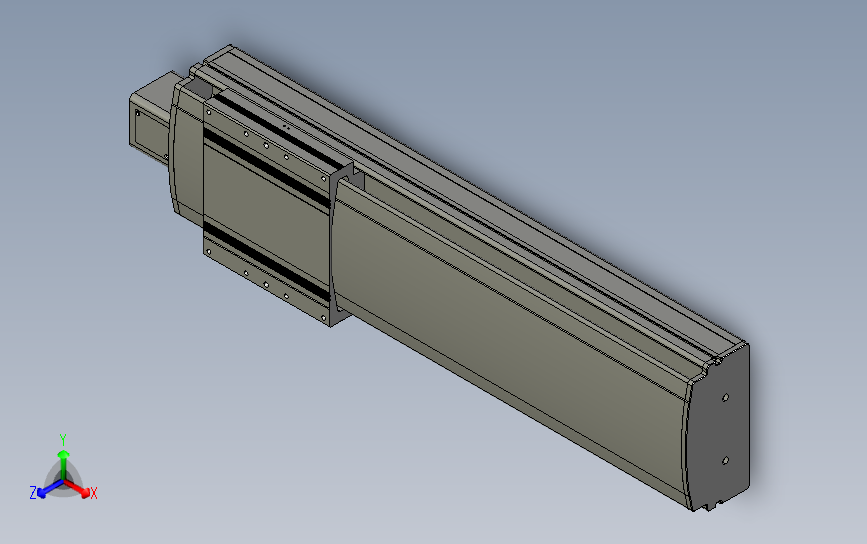Viewport: 867px width, 544px height.
Task: Select the slider carriage plate with mounting holes
Action: (x=268, y=212)
